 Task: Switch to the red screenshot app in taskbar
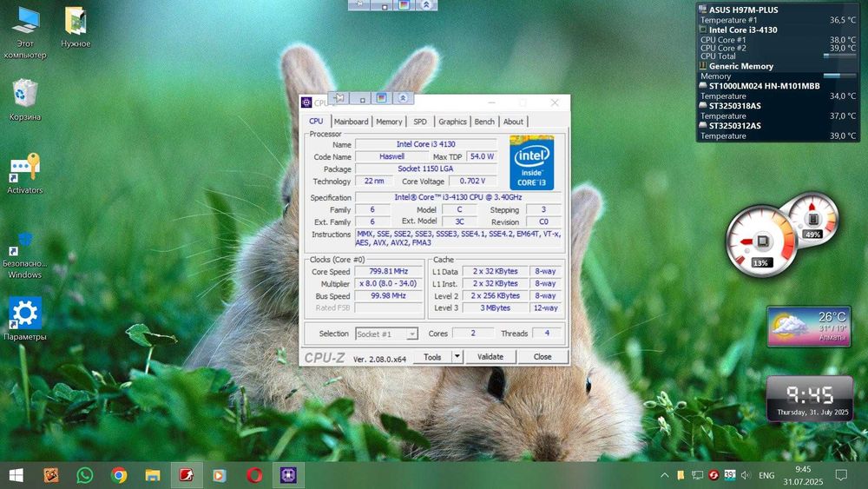(186, 475)
